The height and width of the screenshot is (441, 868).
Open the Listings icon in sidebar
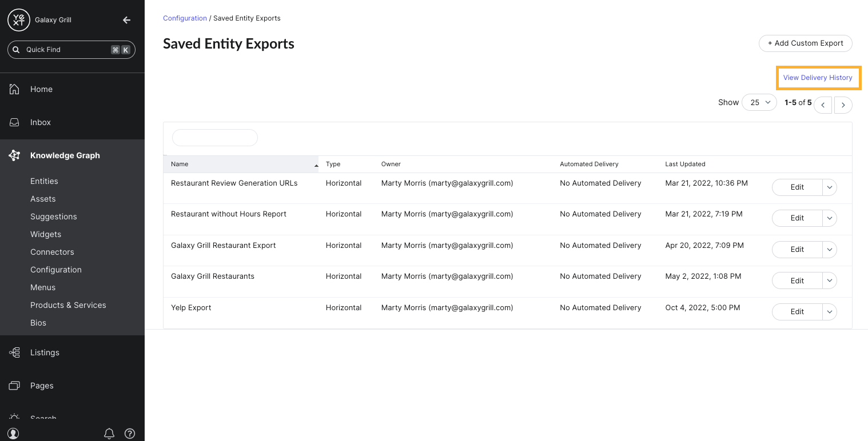coord(15,352)
